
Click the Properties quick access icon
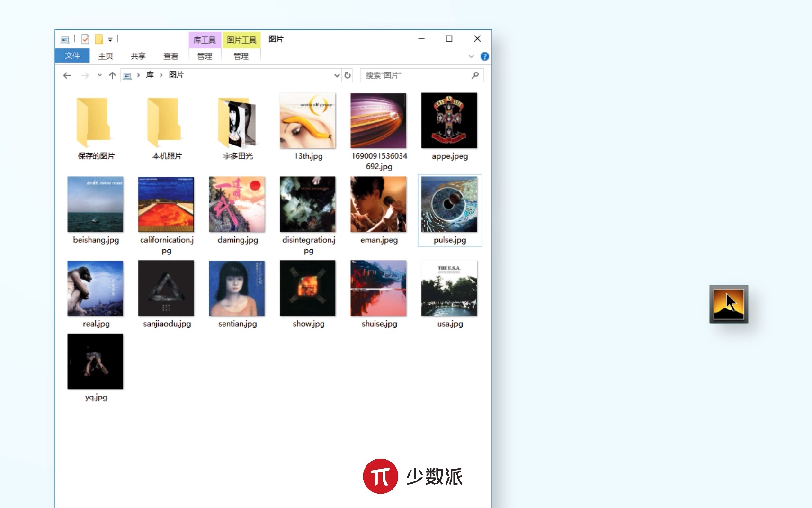pos(85,39)
